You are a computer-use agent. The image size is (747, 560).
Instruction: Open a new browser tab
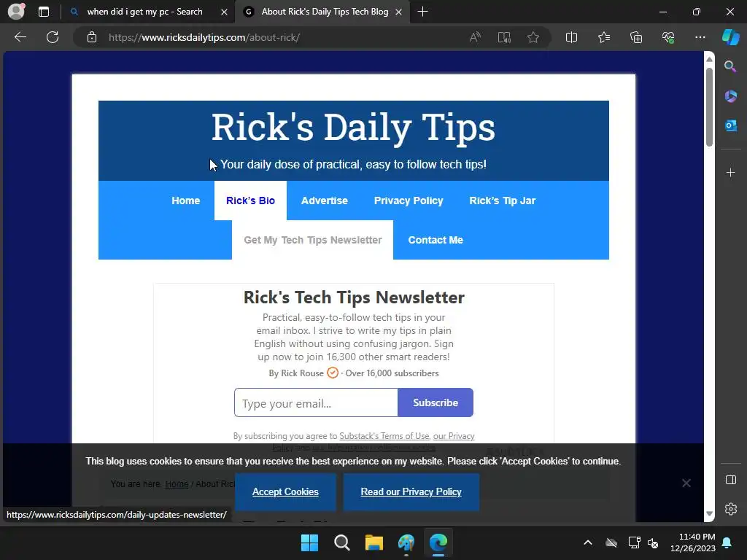pyautogui.click(x=422, y=12)
